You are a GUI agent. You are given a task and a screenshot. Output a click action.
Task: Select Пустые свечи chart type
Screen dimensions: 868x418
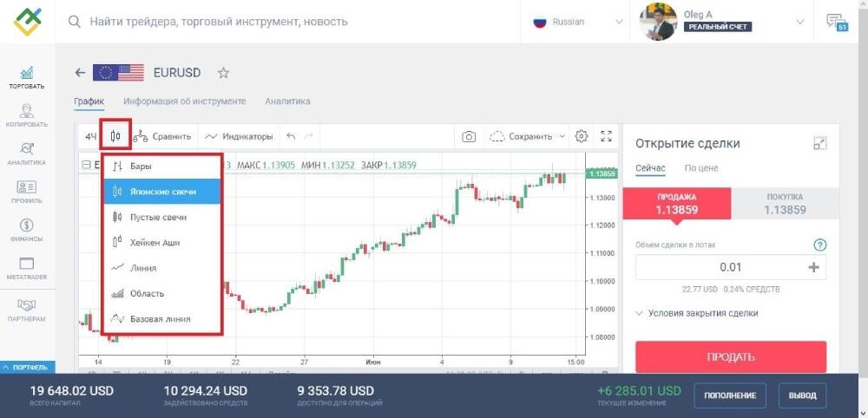click(x=162, y=217)
